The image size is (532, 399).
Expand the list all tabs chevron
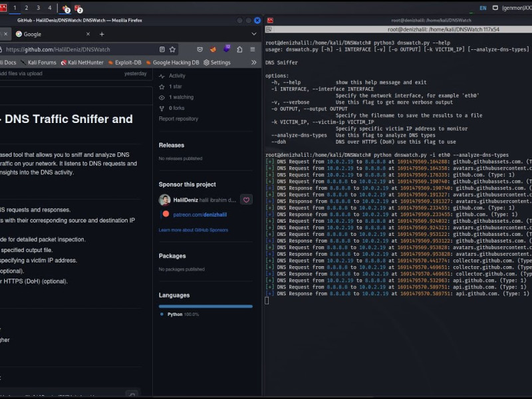pos(254,34)
